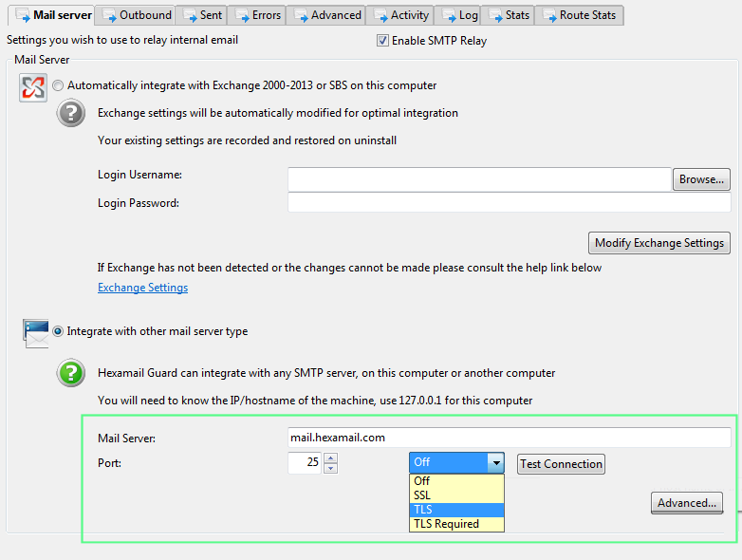Choose TLS from the encryption dropdown list
Viewport: 742px width, 560px height.
point(455,510)
